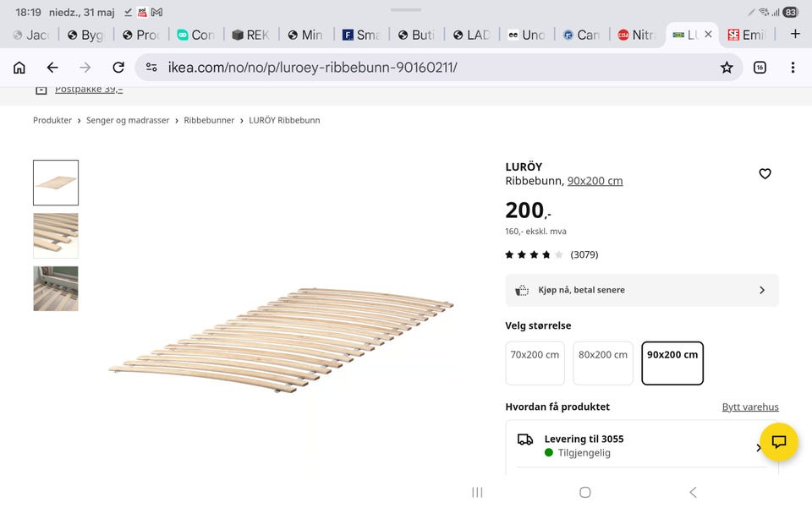Click the Bytt varehus link
The image size is (812, 508).
click(750, 407)
